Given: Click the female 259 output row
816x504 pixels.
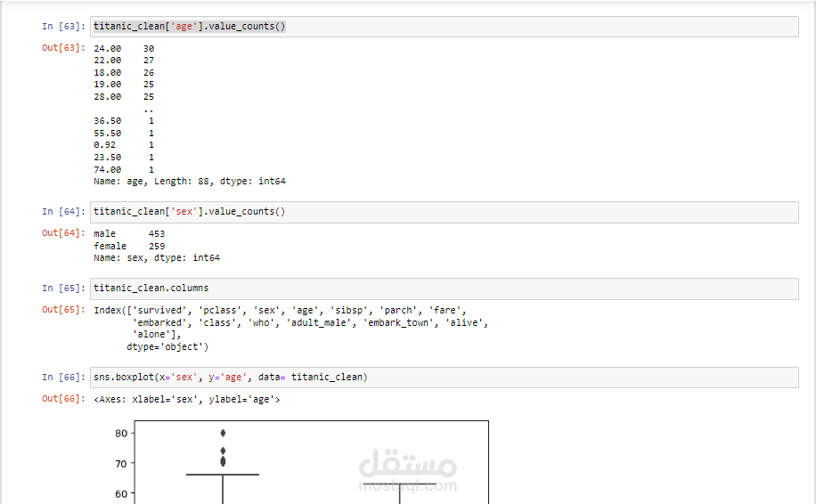Looking at the screenshot, I should [x=129, y=246].
